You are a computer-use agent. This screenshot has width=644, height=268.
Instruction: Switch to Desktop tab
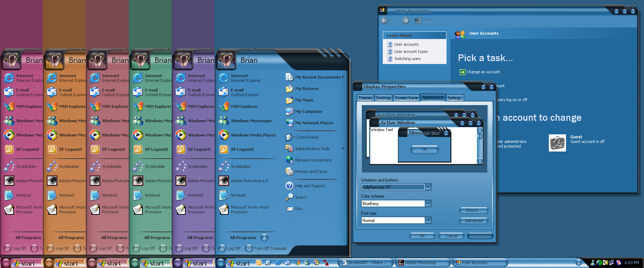click(x=384, y=98)
